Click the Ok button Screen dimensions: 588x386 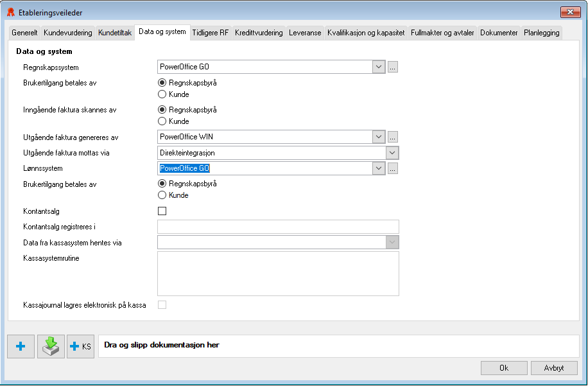pos(504,368)
